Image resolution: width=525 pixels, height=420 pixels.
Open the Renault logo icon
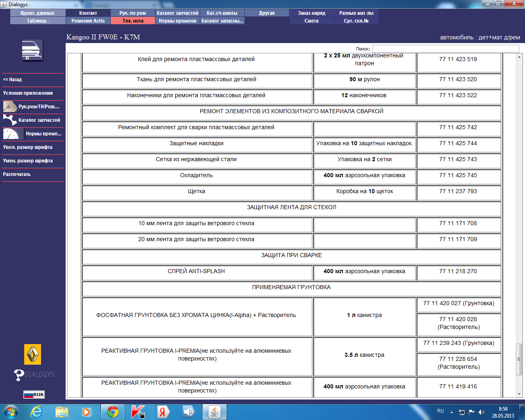(33, 354)
